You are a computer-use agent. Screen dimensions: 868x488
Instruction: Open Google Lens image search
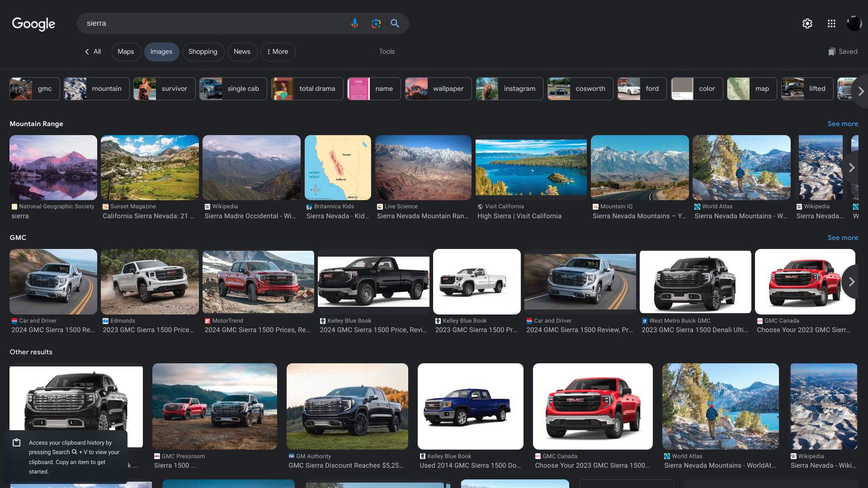376,23
